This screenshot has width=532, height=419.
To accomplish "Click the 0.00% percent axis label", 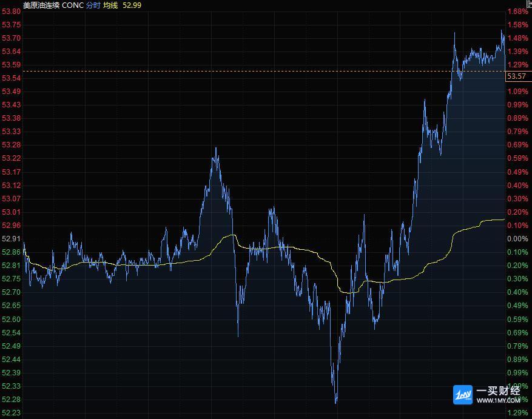I will 518,239.
